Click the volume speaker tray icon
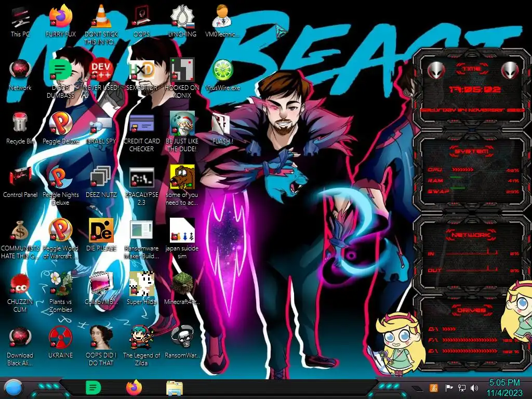532x399 pixels. (474, 388)
